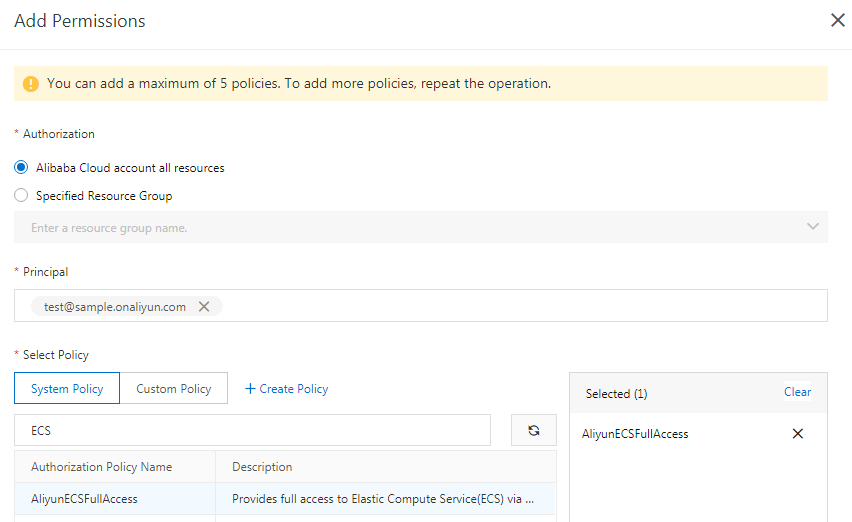The width and height of the screenshot is (852, 522).
Task: Click the policy search box containing ECS
Action: (252, 430)
